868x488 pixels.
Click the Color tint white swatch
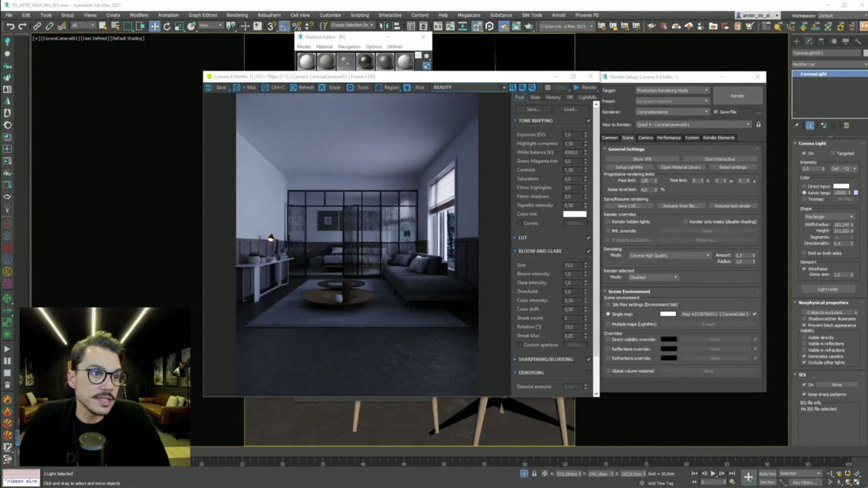pyautogui.click(x=575, y=214)
